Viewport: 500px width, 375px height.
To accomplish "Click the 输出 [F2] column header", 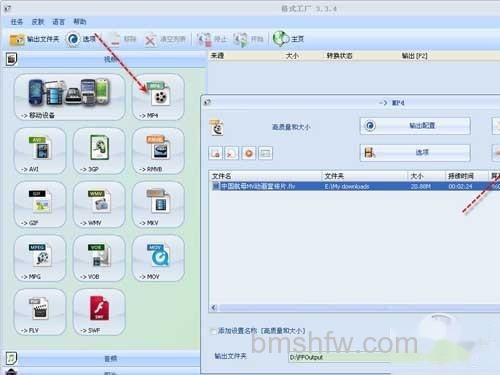I will (x=414, y=56).
